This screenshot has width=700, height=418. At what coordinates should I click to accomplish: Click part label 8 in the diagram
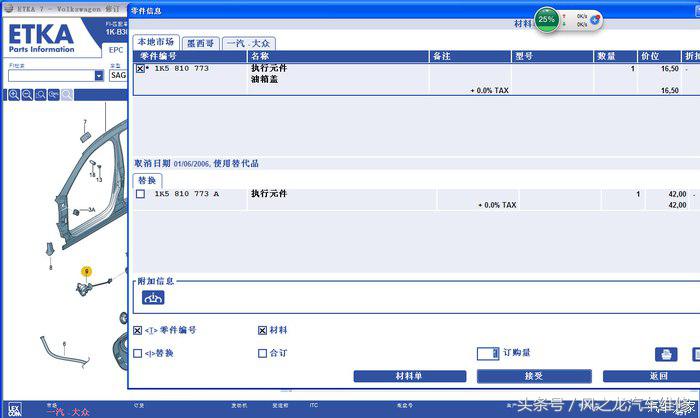point(50,268)
